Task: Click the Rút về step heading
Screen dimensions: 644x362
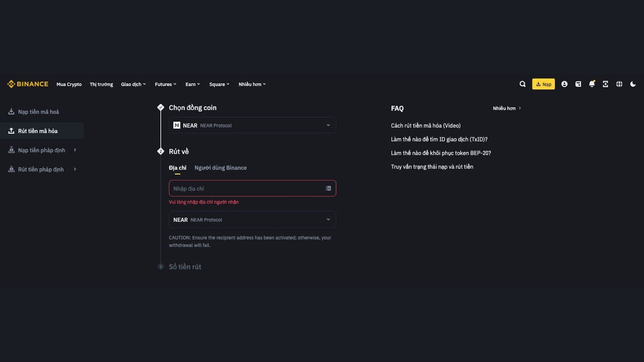Action: [179, 151]
